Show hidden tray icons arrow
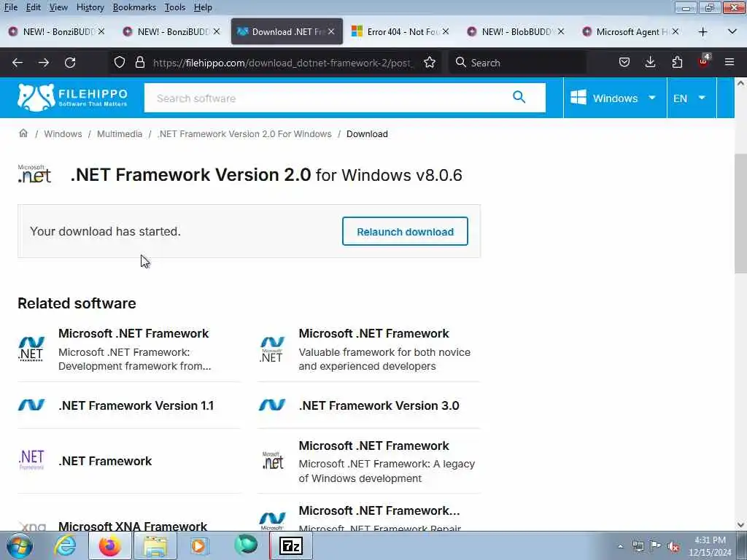747x560 pixels. [x=620, y=546]
